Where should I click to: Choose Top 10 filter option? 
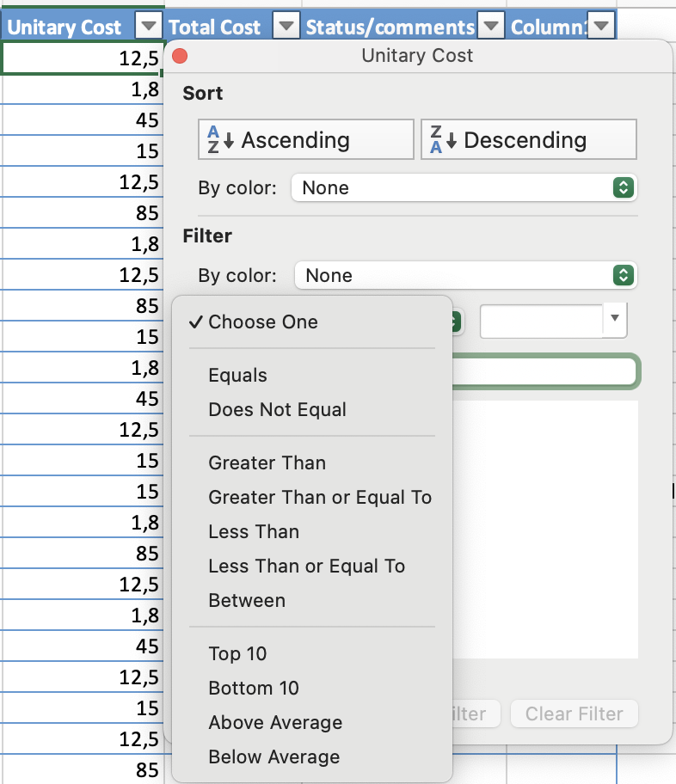tap(237, 653)
